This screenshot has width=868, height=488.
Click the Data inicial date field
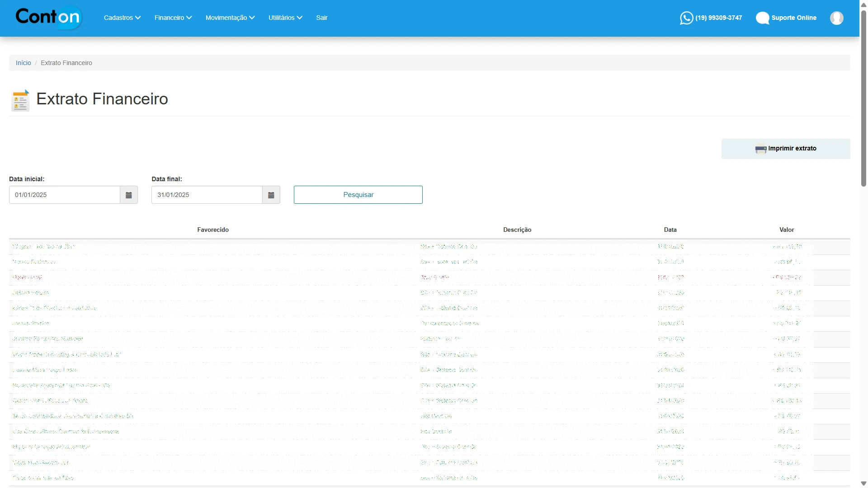tap(64, 195)
